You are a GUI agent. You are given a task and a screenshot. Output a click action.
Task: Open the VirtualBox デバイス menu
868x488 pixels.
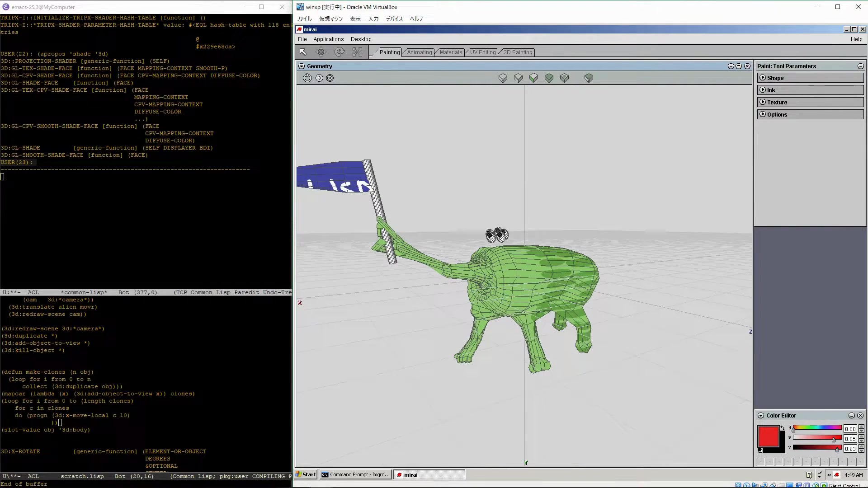(394, 19)
